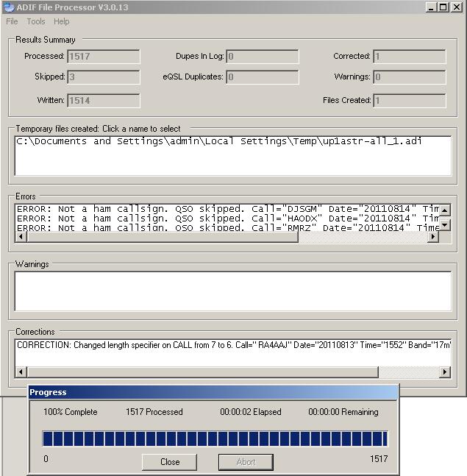467x476 pixels.
Task: Select the up1astr-all_1.adi temporary file name
Action: point(219,141)
